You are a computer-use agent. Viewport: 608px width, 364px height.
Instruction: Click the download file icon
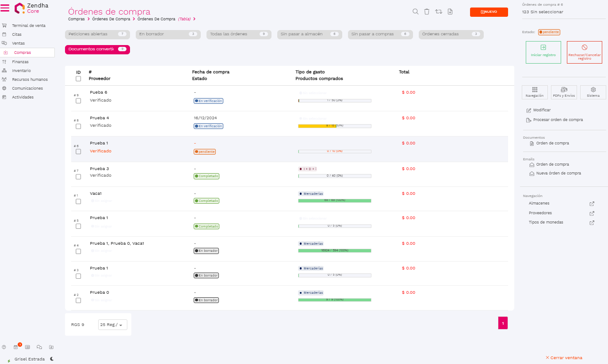coord(450,12)
